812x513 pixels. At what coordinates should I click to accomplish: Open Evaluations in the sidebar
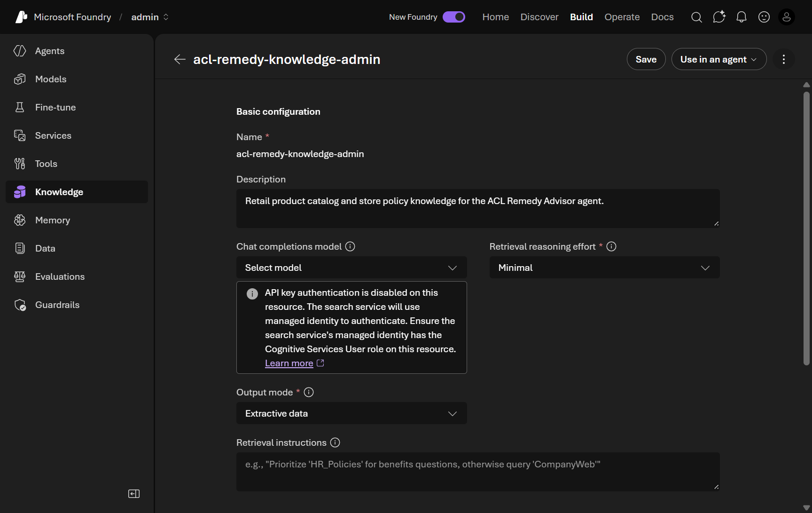pos(77,276)
